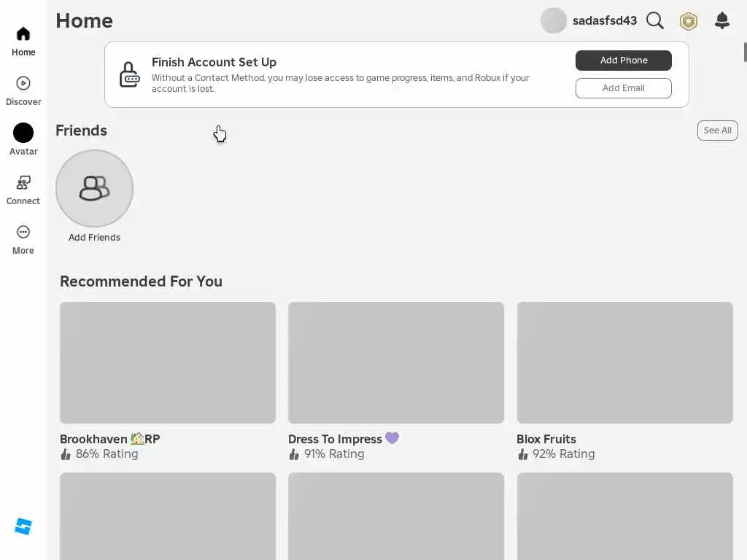Click the user avatar next to sadasfsd43
Screen dimensions: 747x560
553,21
